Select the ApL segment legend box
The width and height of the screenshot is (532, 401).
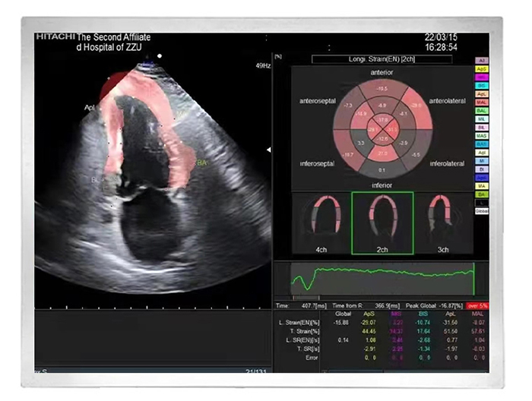[481, 93]
